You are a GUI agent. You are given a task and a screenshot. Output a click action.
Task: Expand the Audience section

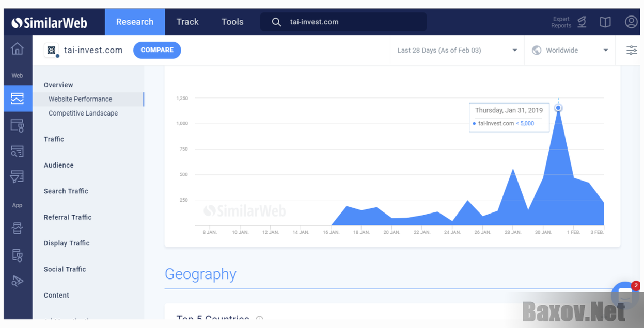[x=59, y=165]
